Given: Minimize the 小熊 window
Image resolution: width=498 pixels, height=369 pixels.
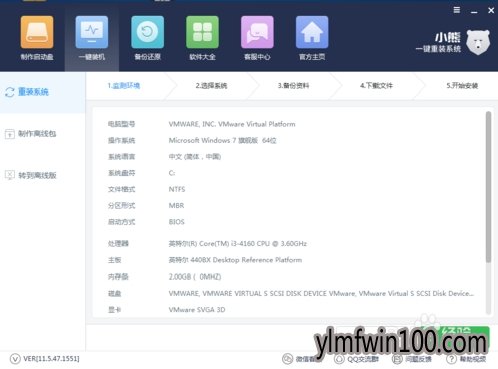Looking at the screenshot, I should tap(474, 11).
